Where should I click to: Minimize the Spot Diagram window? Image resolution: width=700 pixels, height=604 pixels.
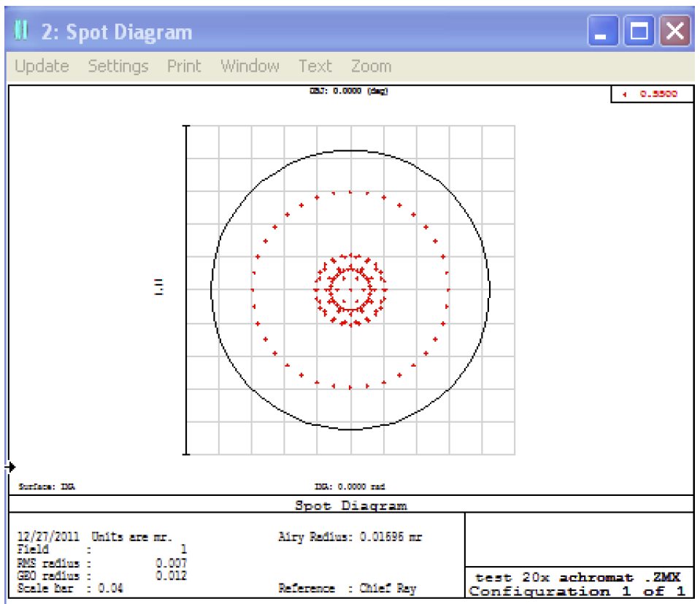coord(603,32)
